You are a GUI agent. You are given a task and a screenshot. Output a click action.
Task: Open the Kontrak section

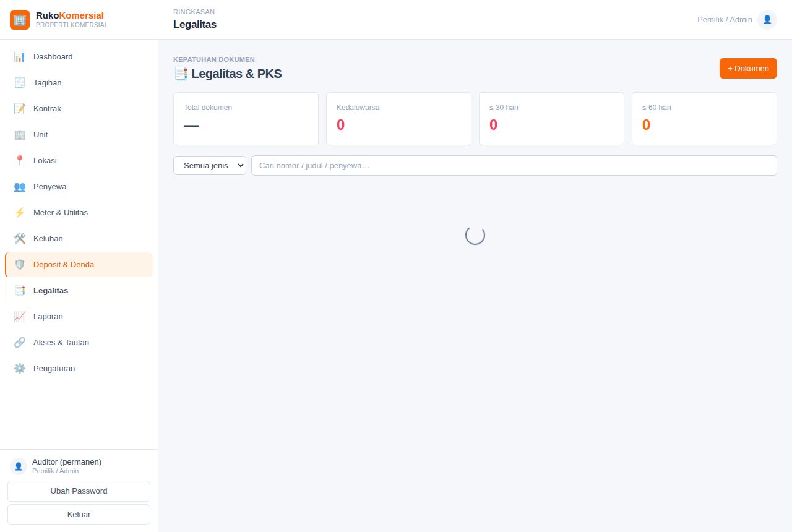[x=79, y=109]
